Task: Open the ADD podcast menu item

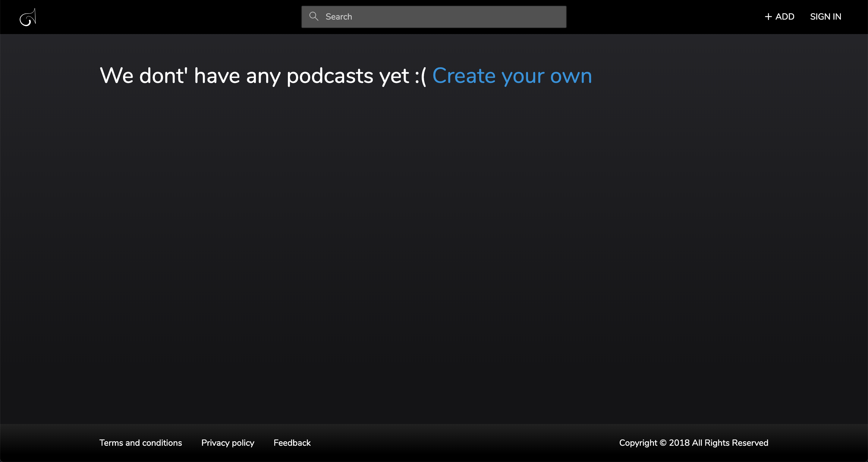Action: pos(785,17)
